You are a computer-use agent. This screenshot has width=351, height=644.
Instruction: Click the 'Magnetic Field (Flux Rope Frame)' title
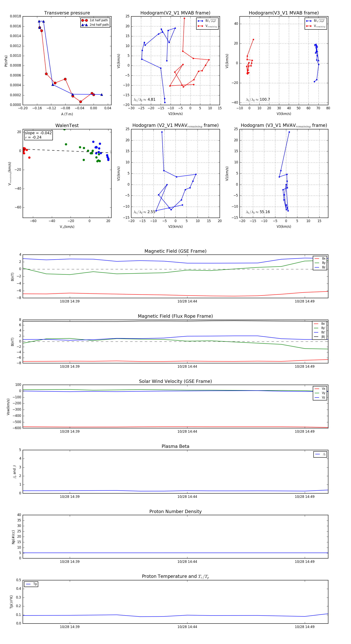tap(175, 316)
